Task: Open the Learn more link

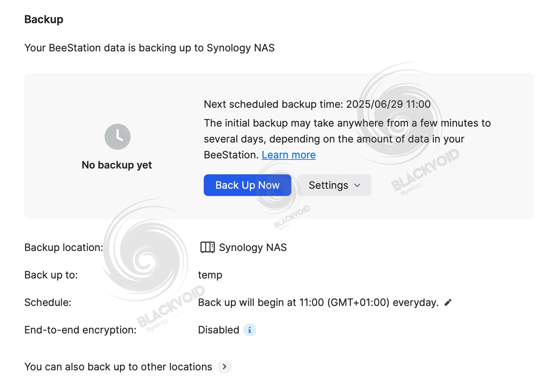Action: 289,155
